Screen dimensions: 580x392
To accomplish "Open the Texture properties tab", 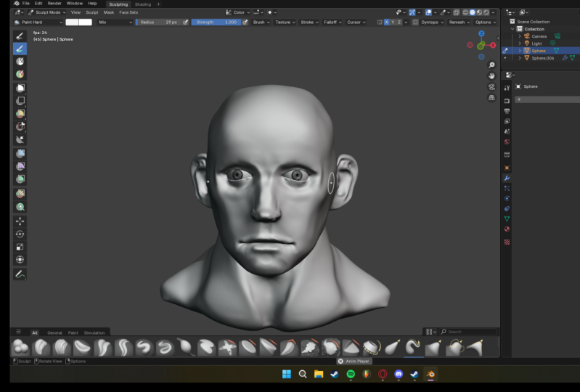I will tap(507, 242).
